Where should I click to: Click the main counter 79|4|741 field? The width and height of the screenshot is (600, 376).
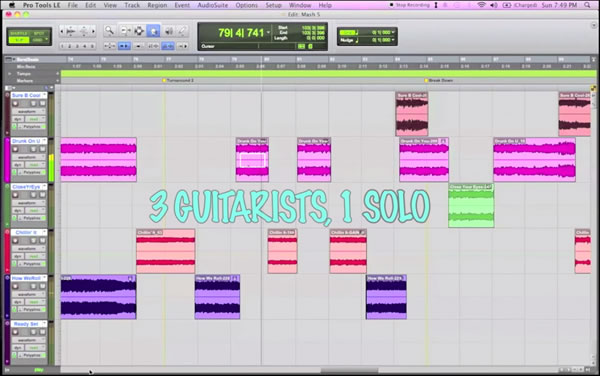tap(241, 33)
